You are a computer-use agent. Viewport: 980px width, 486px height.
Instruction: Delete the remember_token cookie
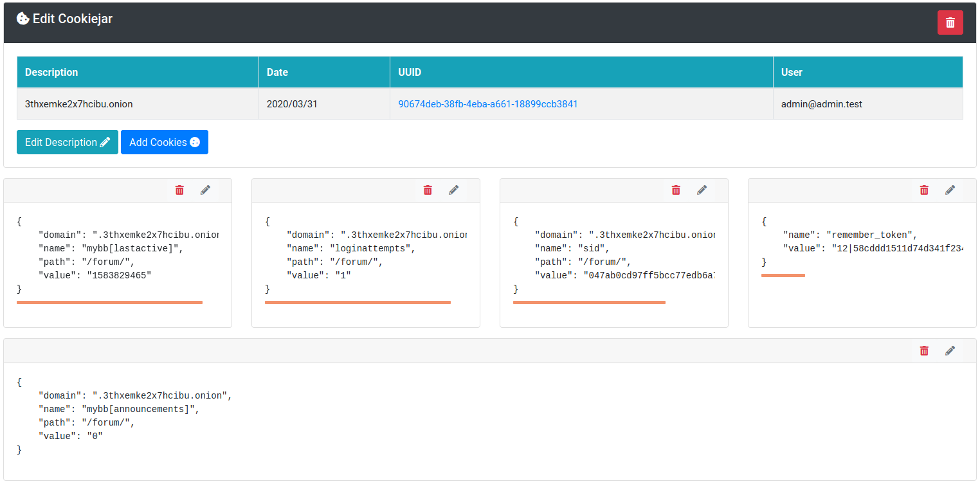(x=924, y=190)
